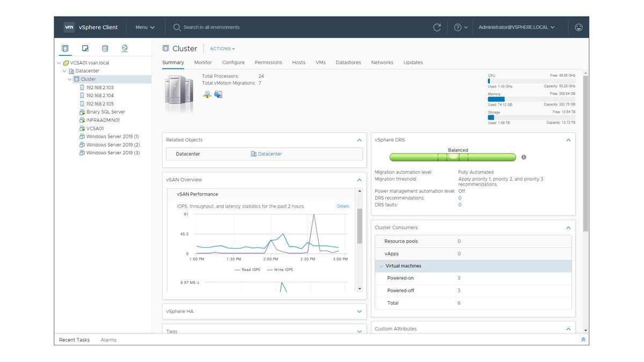Screen dimensions: 644x362
Task: Select the Hosts and Clusters inventory icon
Action: pyautogui.click(x=65, y=48)
